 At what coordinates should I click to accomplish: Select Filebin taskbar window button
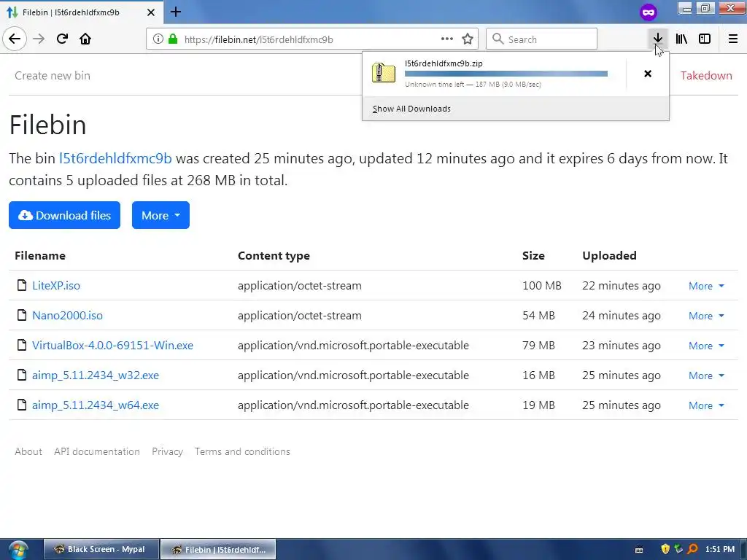click(218, 550)
